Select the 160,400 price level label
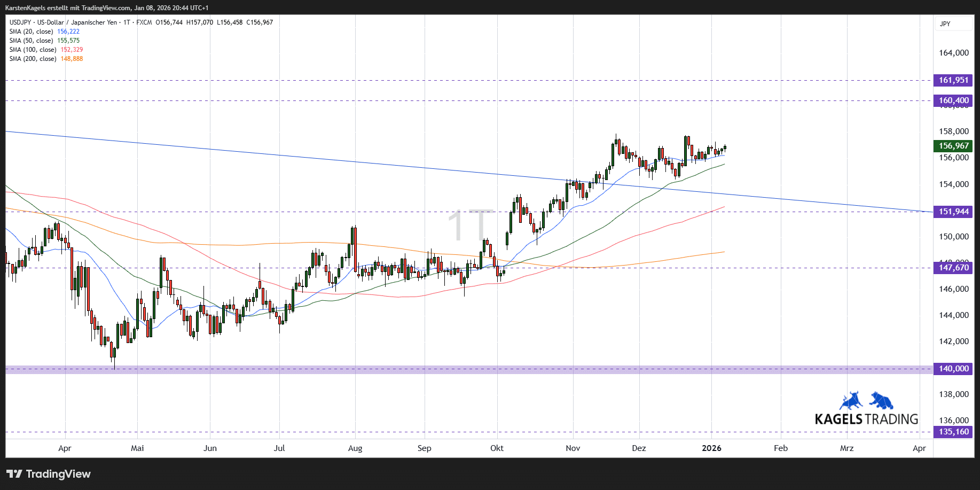The width and height of the screenshot is (980, 490). click(953, 100)
